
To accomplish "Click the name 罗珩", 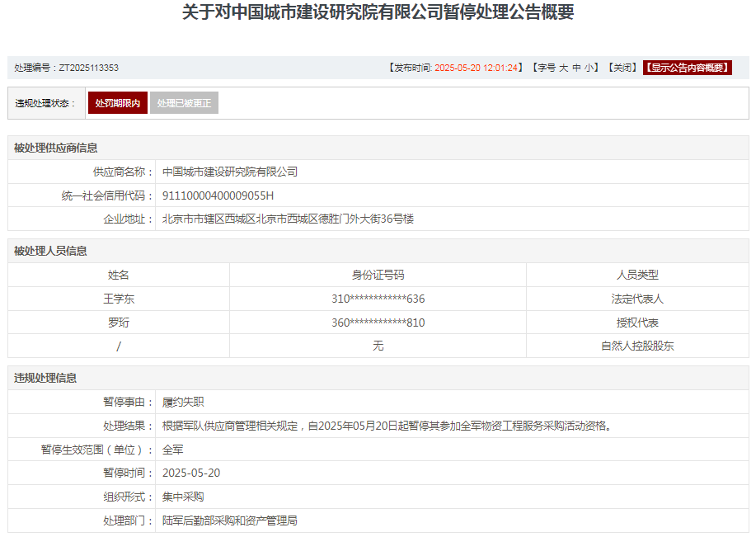I will click(119, 323).
